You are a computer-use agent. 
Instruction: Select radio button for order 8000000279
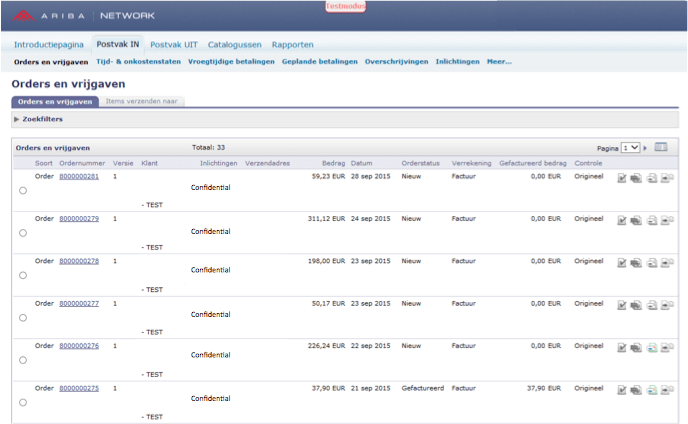[23, 233]
